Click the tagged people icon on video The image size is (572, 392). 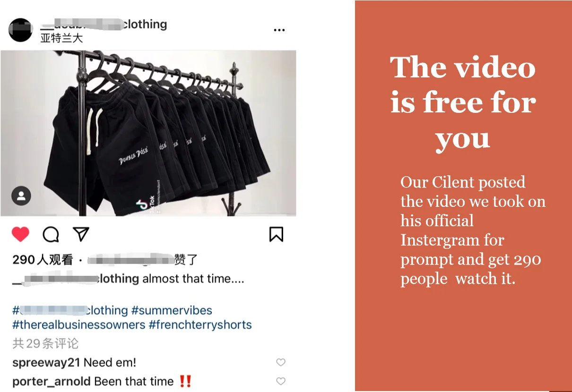(21, 196)
